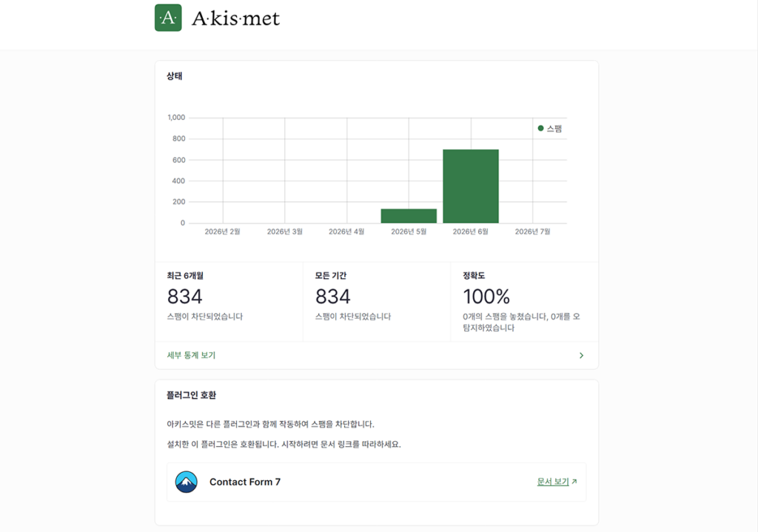The height and width of the screenshot is (532, 758).
Task: Click the 2026년 7월 axis label
Action: 532,232
